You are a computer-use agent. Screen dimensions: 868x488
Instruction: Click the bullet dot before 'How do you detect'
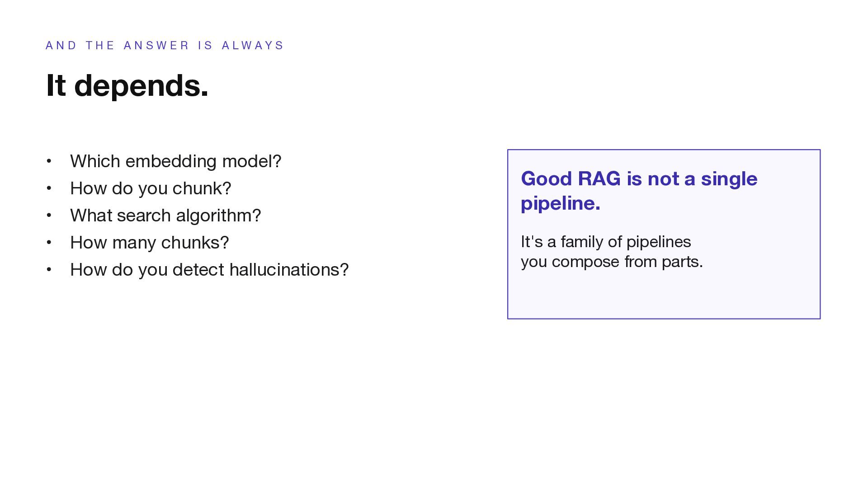(x=49, y=270)
